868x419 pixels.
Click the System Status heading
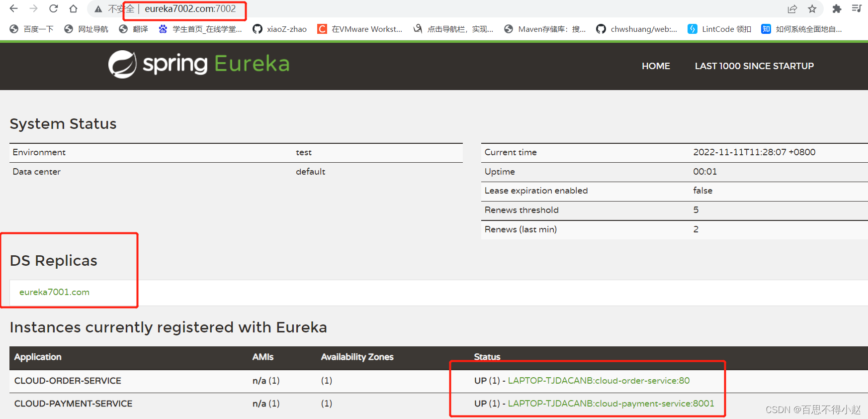coord(63,123)
